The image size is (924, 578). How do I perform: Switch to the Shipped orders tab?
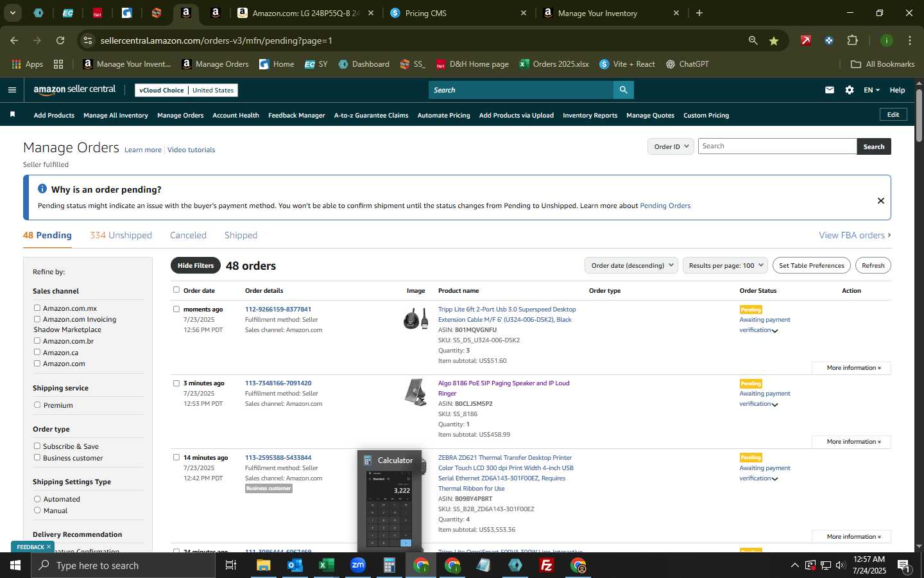pos(241,236)
